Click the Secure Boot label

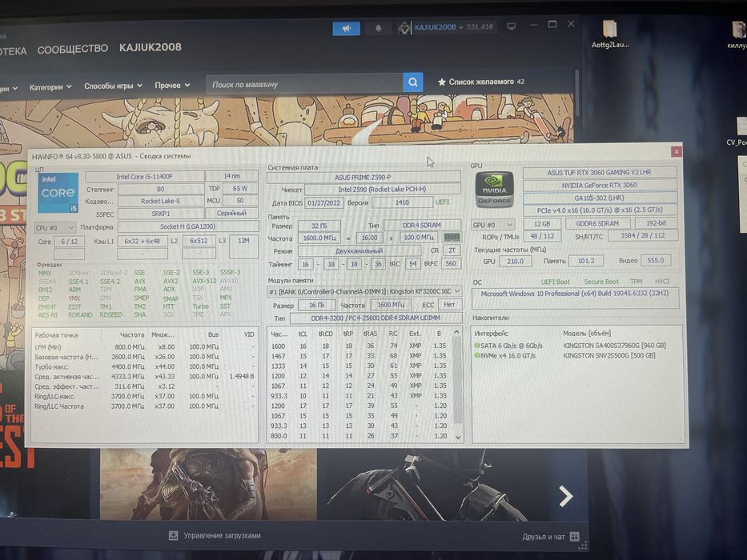601,282
